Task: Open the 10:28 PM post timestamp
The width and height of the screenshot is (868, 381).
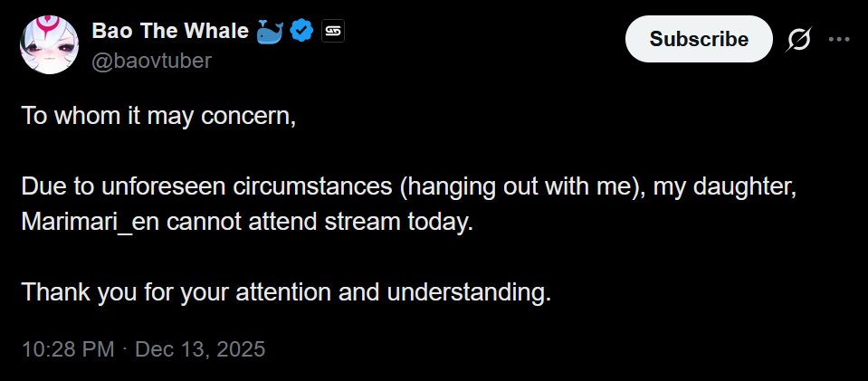Action: (x=68, y=349)
